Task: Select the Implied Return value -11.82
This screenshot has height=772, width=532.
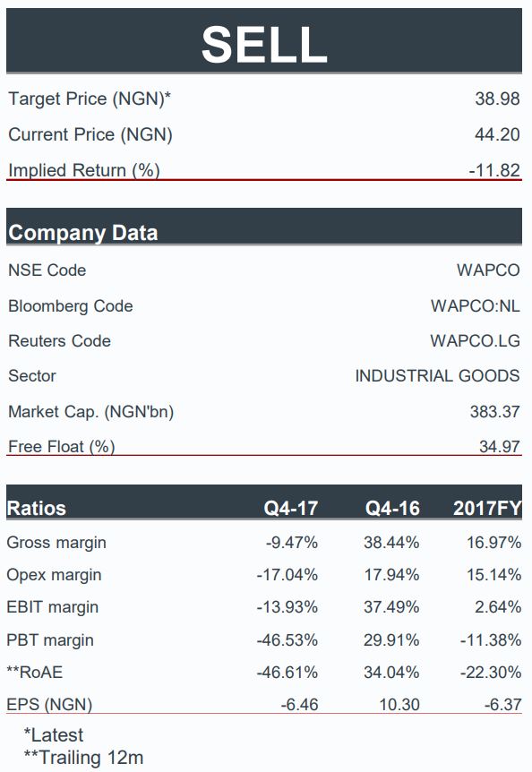Action: point(494,170)
